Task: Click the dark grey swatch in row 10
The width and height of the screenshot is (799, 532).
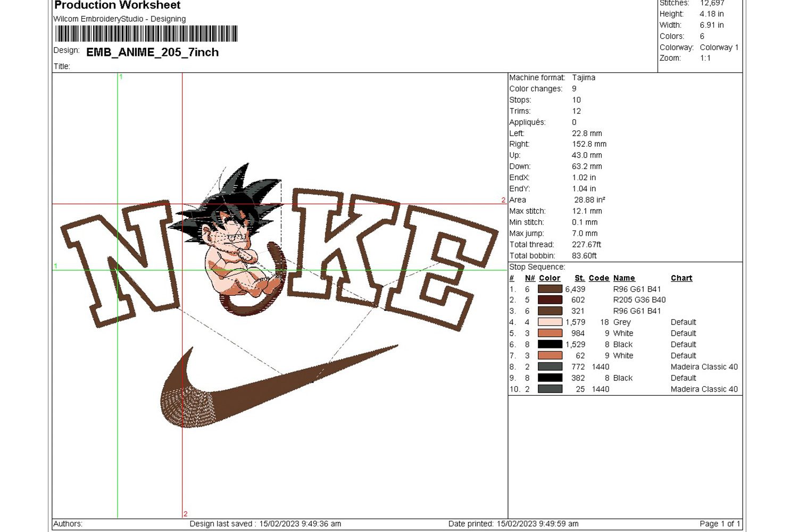Action: click(x=550, y=389)
